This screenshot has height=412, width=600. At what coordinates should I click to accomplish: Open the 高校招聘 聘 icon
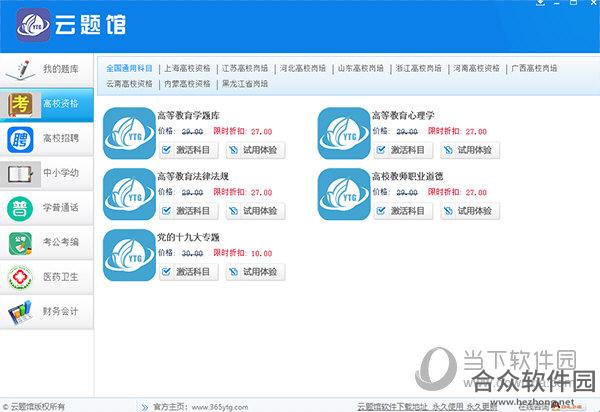(x=20, y=140)
